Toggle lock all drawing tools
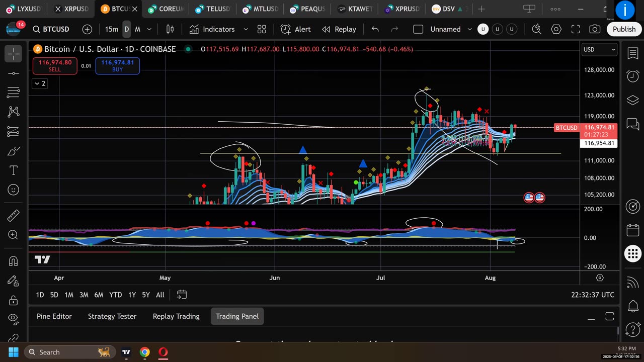The image size is (644, 362). 14,300
